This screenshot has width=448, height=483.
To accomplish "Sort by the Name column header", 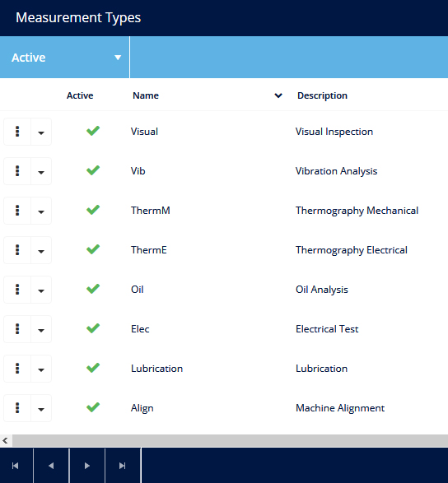I will [146, 95].
